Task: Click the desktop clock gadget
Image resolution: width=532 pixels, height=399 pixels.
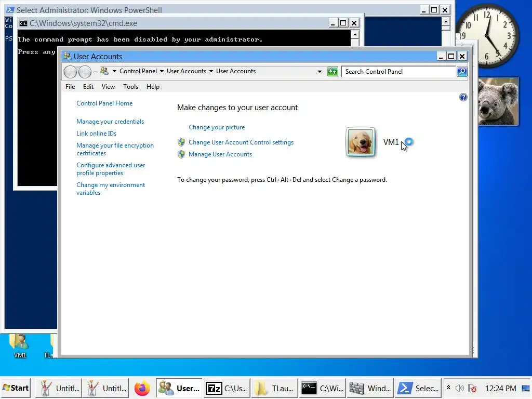Action: tap(487, 36)
